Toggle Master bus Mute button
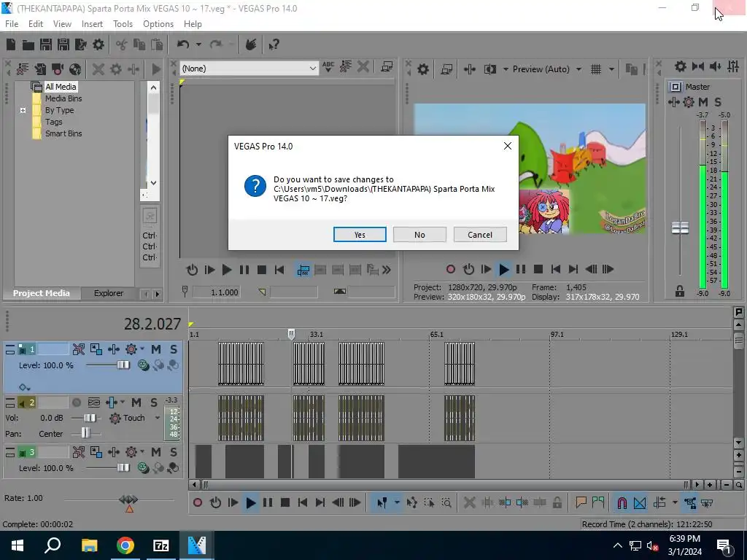The image size is (747, 560). (x=703, y=102)
